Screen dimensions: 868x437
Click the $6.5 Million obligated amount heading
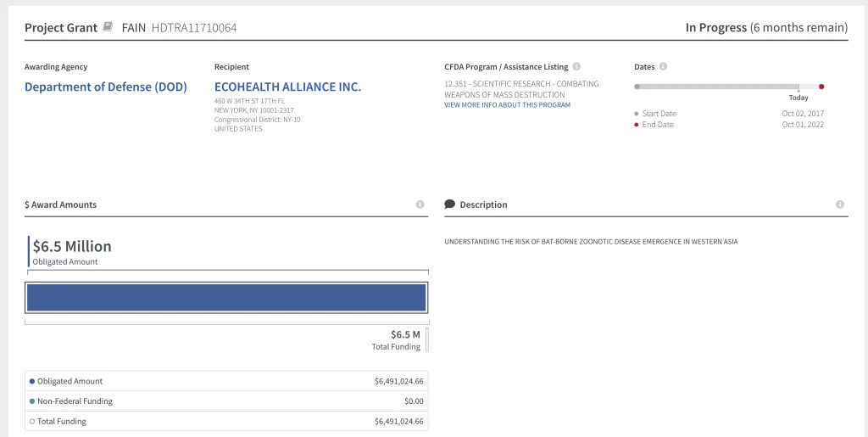(72, 246)
